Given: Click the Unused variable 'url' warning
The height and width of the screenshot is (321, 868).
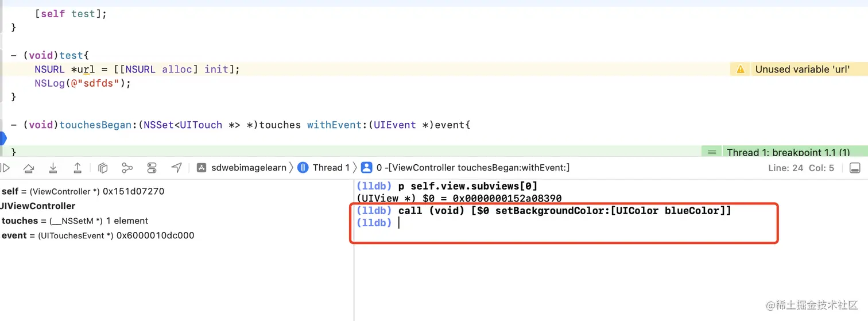Looking at the screenshot, I should click(x=802, y=69).
